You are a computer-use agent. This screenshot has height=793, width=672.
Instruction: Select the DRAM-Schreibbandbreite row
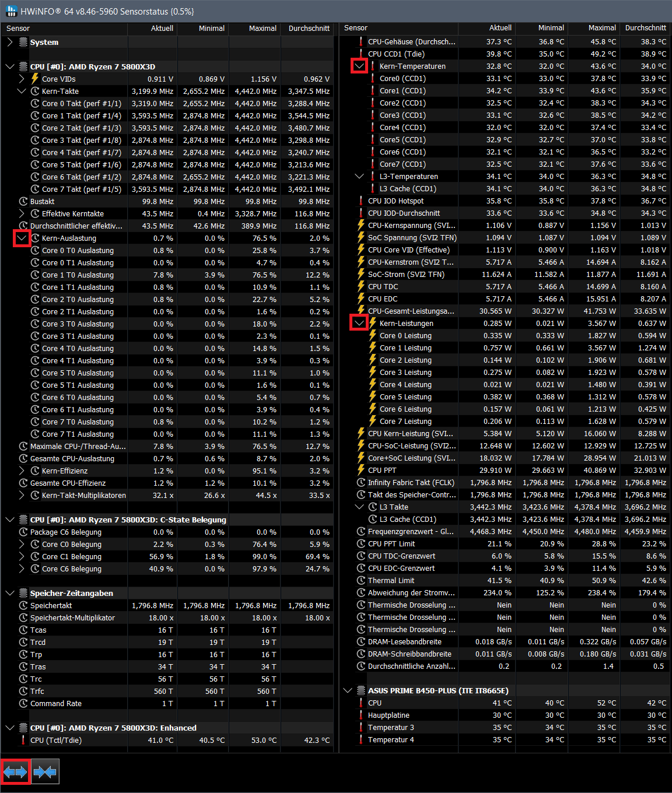pos(505,654)
